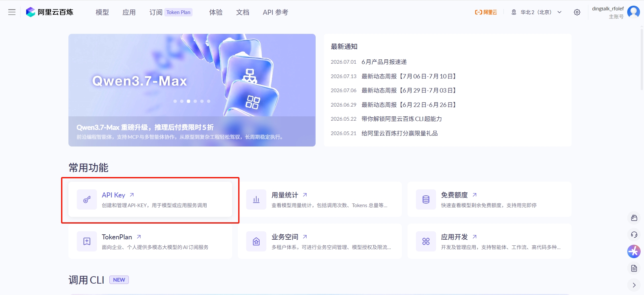The width and height of the screenshot is (644, 295).
Task: Click the arrow beside 免费额度
Action: pos(475,195)
